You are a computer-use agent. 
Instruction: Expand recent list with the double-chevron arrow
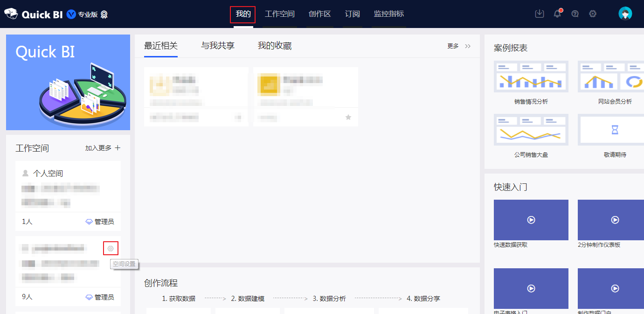coord(468,46)
